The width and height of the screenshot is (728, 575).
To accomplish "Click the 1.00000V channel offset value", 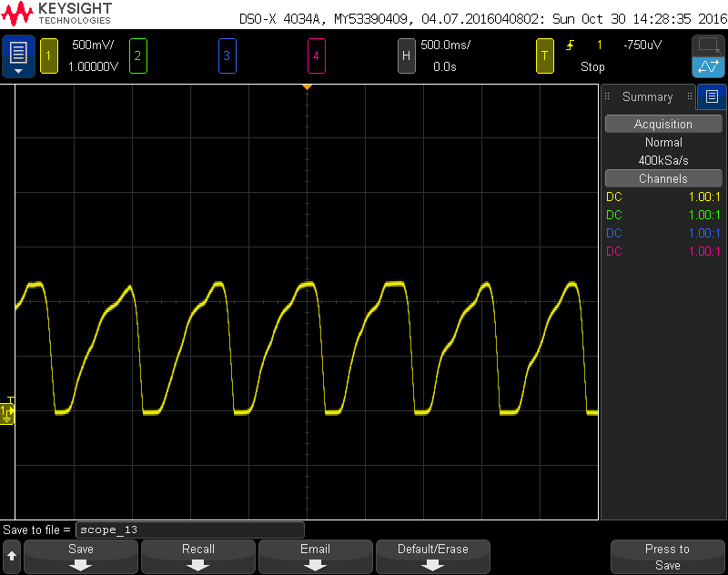I will (93, 66).
